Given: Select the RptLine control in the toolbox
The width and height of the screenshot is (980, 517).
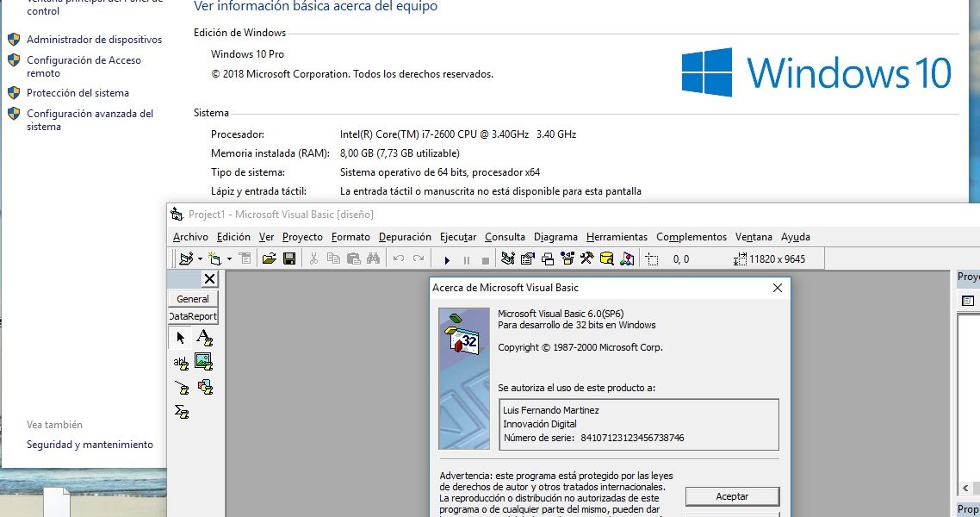Looking at the screenshot, I should tap(181, 388).
